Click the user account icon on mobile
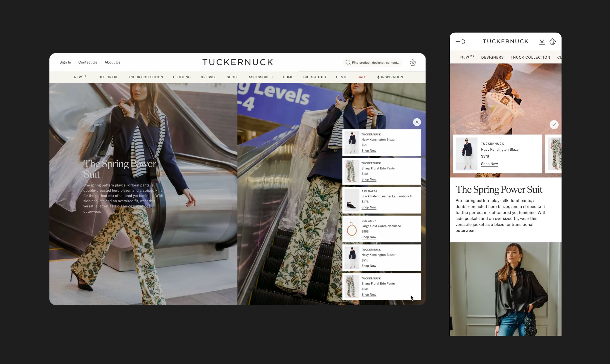 (x=542, y=41)
